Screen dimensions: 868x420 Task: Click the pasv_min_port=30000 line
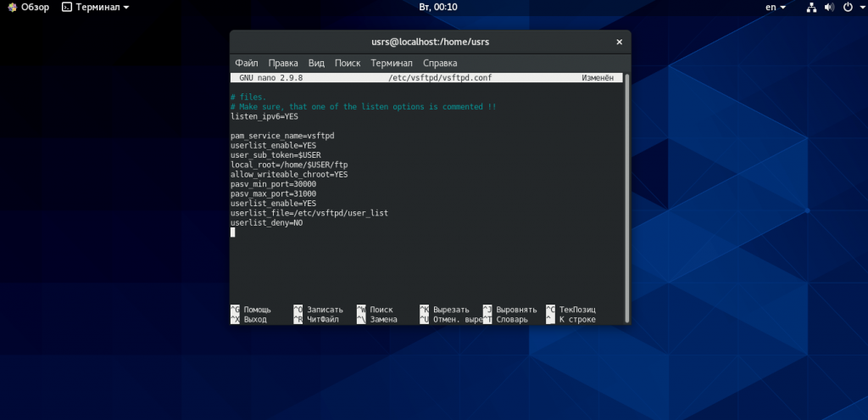coord(274,184)
